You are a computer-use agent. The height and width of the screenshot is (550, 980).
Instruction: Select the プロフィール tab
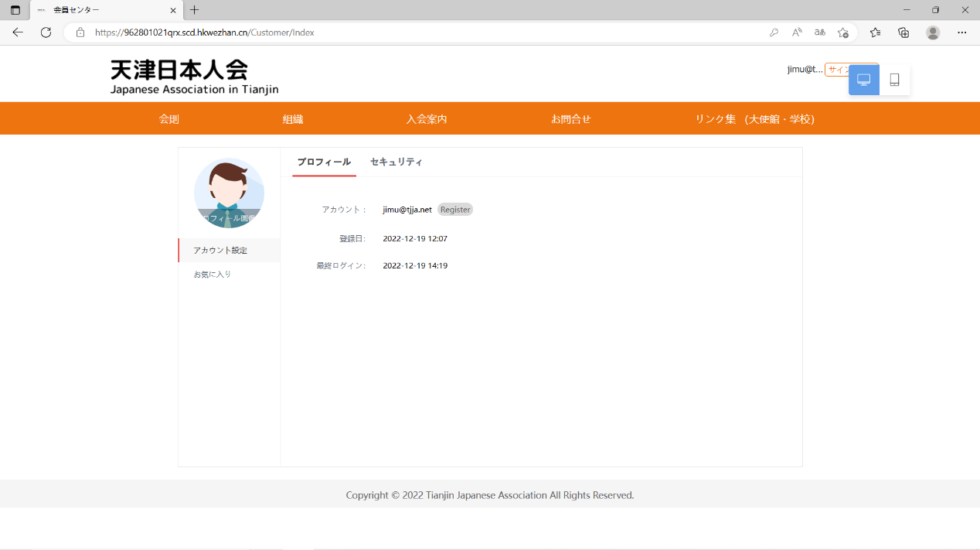324,162
